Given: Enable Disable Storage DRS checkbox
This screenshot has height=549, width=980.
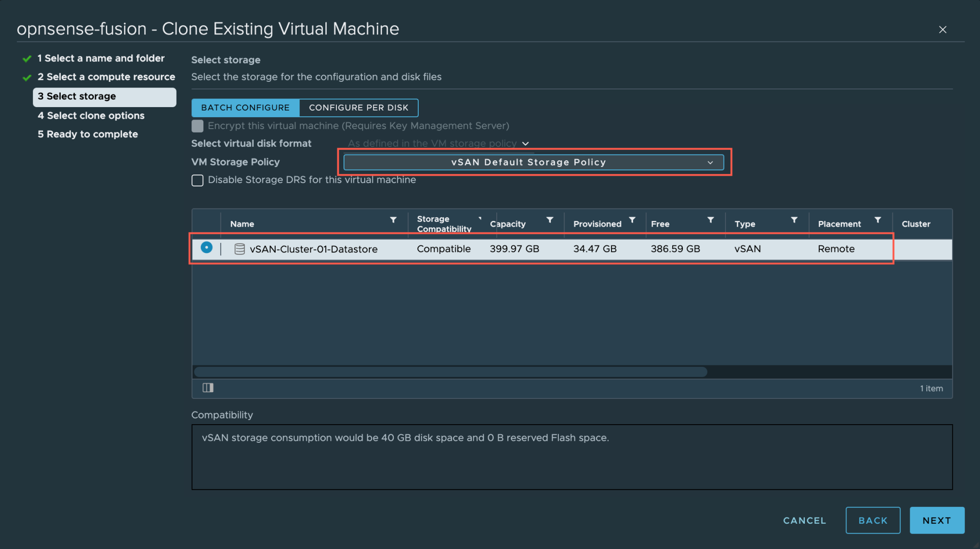Looking at the screenshot, I should point(197,180).
